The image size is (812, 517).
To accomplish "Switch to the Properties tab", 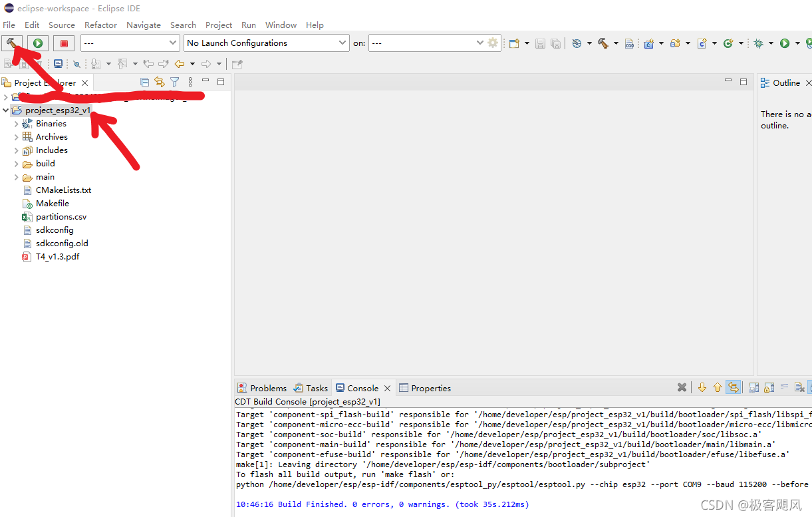I will coord(424,388).
